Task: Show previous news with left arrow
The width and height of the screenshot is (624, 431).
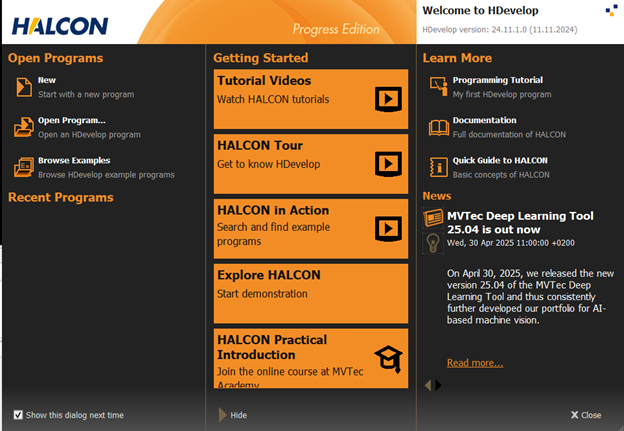Action: click(428, 385)
